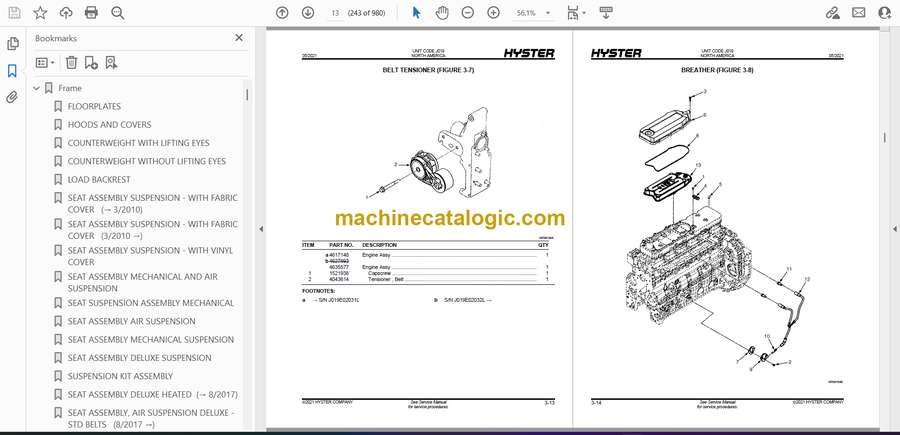Screen dimensions: 900x435
Task: Click the Bookmarks panel title
Action: pos(56,38)
